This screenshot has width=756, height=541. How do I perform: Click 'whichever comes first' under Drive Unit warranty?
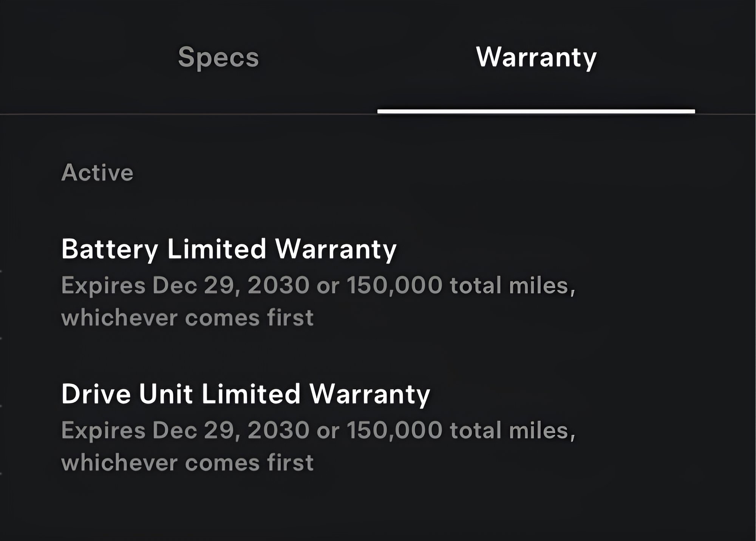pos(187,462)
